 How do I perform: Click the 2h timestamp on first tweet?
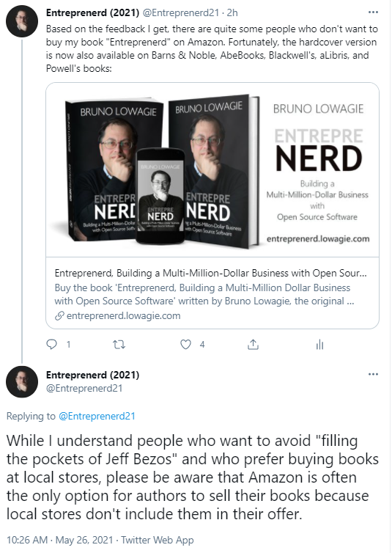point(232,12)
